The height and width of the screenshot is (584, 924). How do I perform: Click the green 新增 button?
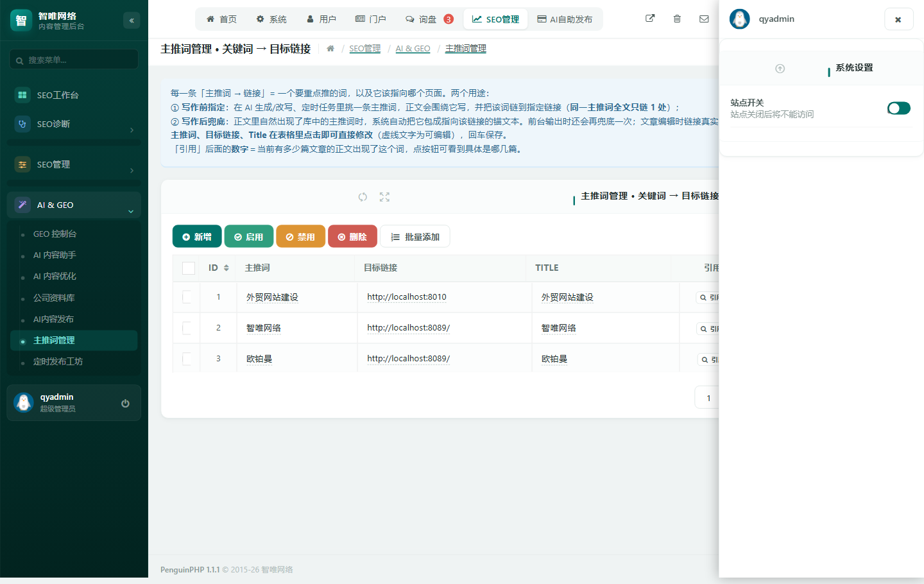(197, 236)
